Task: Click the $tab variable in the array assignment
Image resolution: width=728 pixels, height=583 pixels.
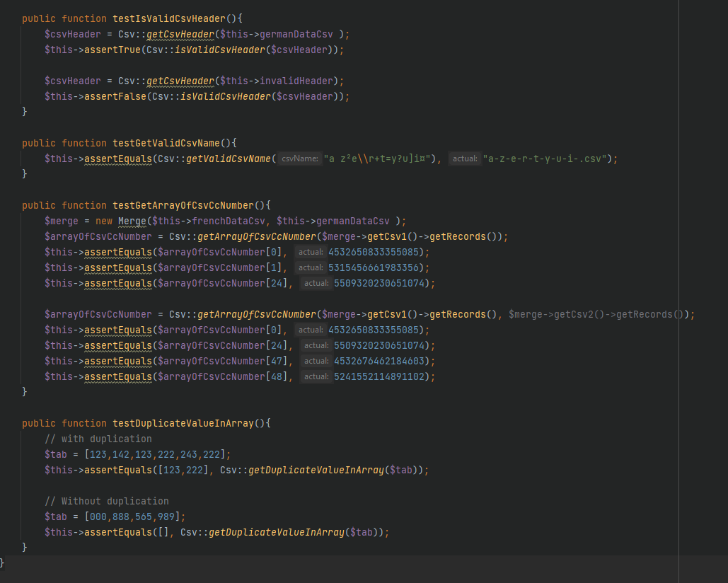Action: pyautogui.click(x=55, y=454)
